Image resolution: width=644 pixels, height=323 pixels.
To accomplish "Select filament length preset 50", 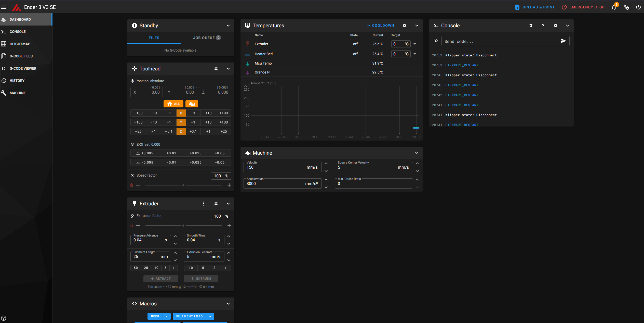I will pyautogui.click(x=136, y=268).
